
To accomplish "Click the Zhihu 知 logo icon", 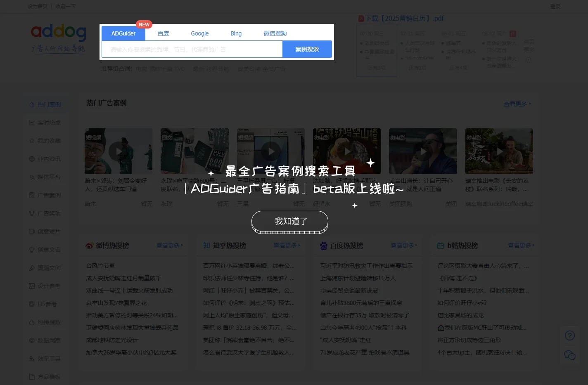I will 206,246.
